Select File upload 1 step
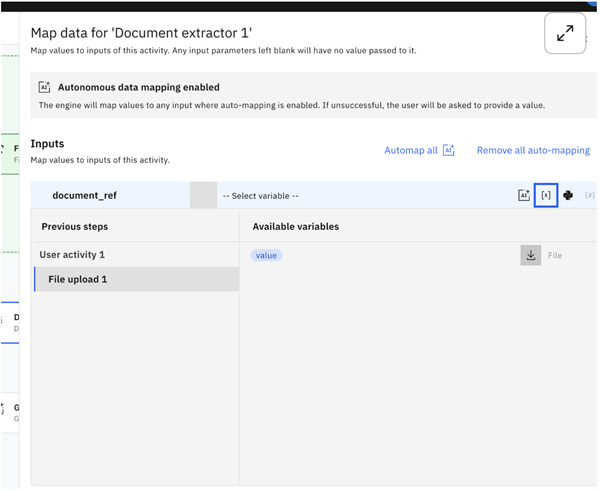Viewport: 600px width, 491px height. coord(77,279)
